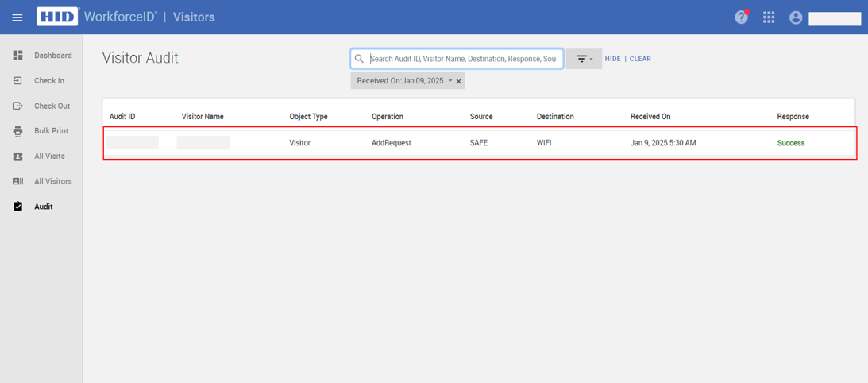868x383 pixels.
Task: Click the Dashboard sidebar icon
Action: coord(17,56)
